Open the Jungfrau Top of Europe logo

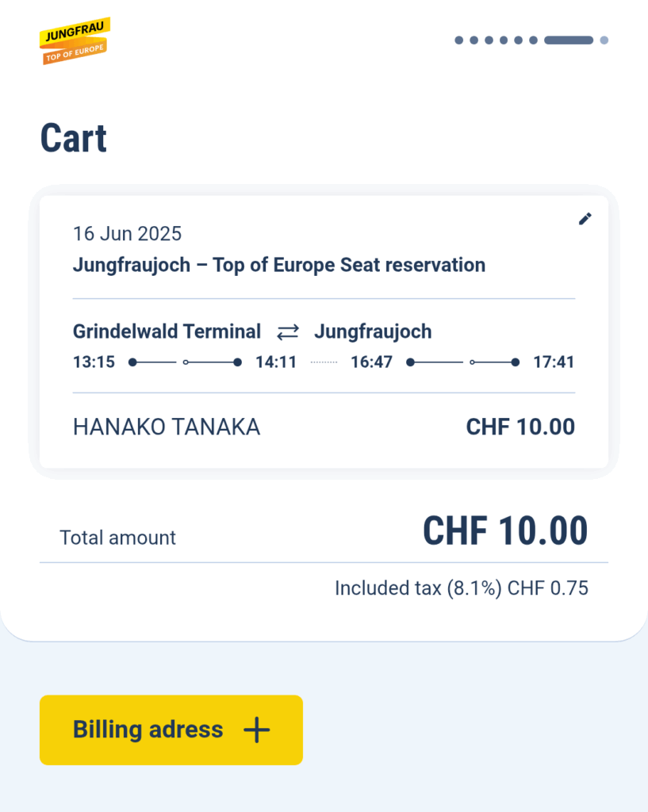click(75, 41)
